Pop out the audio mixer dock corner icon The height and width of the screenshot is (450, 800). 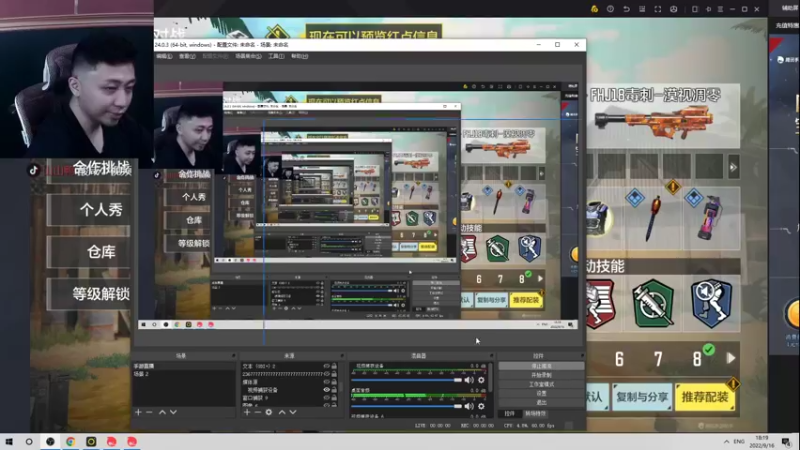491,356
